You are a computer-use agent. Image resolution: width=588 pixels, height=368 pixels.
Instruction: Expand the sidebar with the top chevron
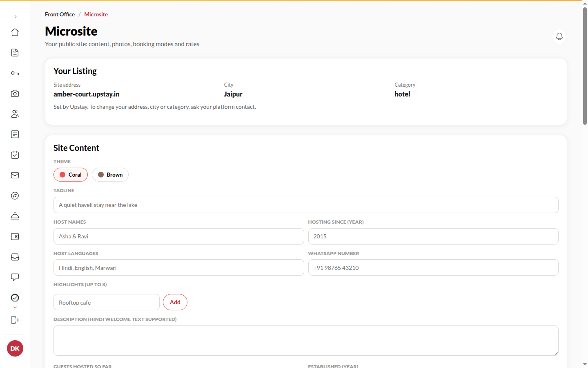click(15, 17)
